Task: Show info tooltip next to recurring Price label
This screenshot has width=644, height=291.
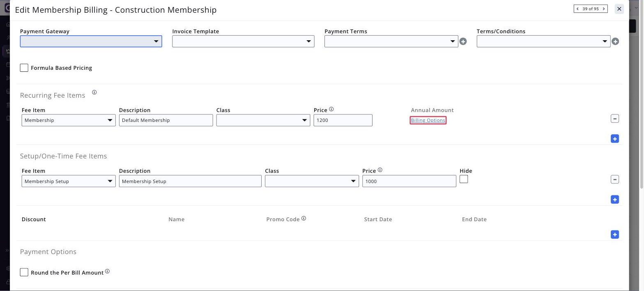Action: 331,110
